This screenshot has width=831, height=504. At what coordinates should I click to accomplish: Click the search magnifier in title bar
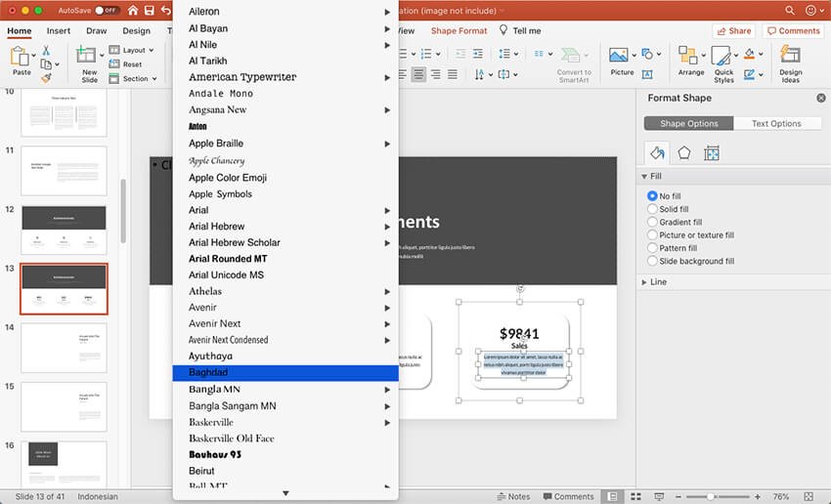click(x=790, y=10)
